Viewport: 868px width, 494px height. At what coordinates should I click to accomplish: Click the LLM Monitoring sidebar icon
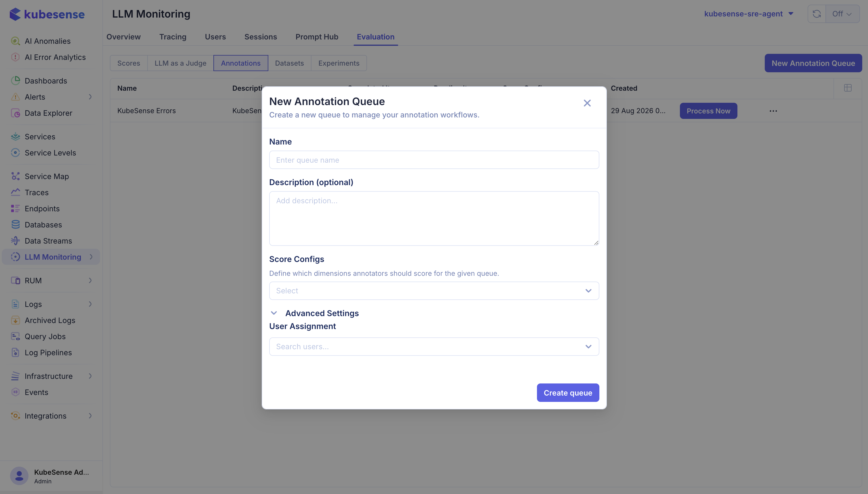point(15,257)
